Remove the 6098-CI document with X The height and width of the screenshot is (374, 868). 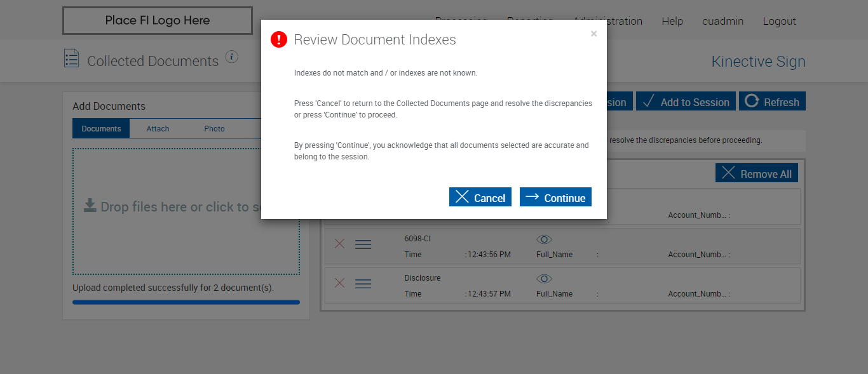[340, 244]
